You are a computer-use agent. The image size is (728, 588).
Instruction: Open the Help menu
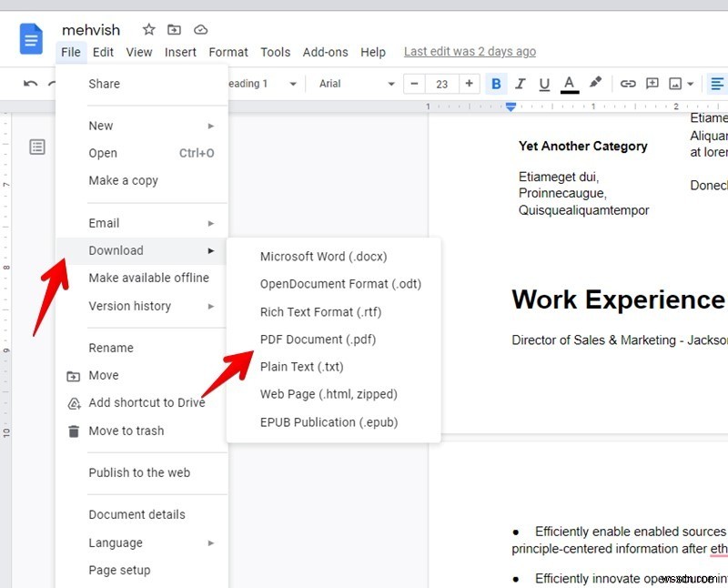click(x=373, y=52)
